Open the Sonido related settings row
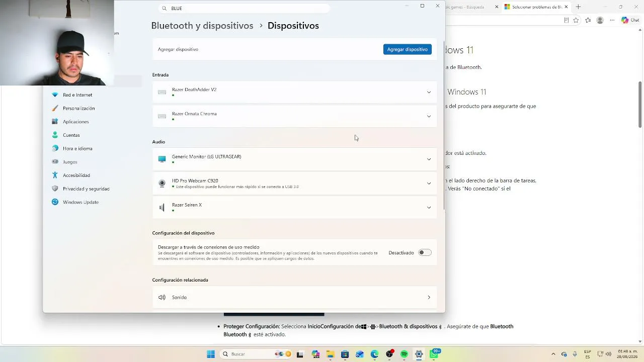 point(294,297)
